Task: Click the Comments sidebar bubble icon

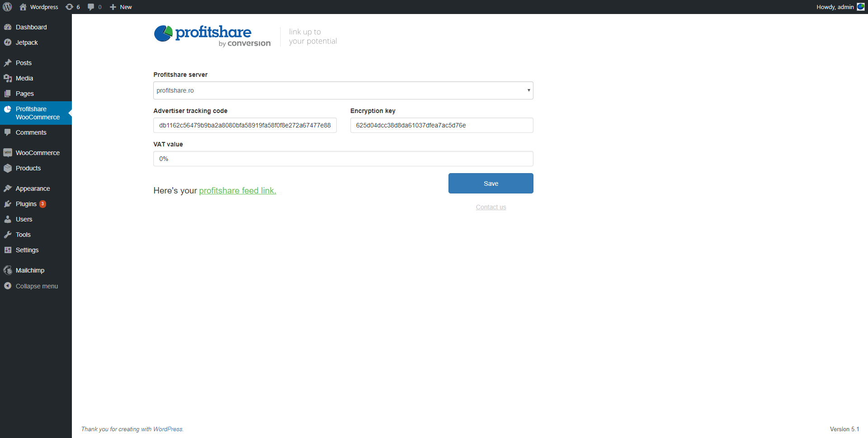Action: click(x=8, y=132)
